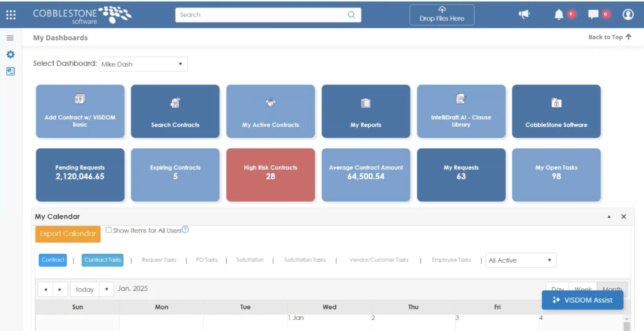Click the CobbleStone Software logo
This screenshot has width=644, height=331.
click(82, 15)
